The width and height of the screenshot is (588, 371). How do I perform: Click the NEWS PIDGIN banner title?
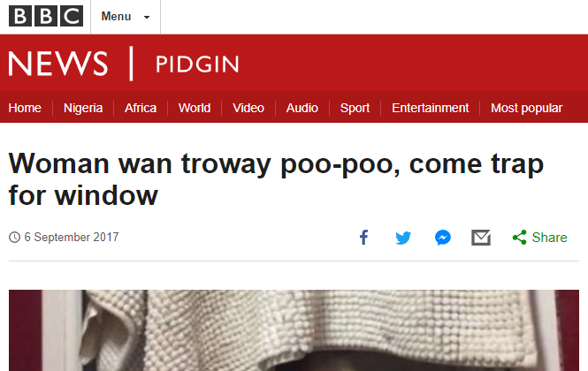tap(124, 64)
